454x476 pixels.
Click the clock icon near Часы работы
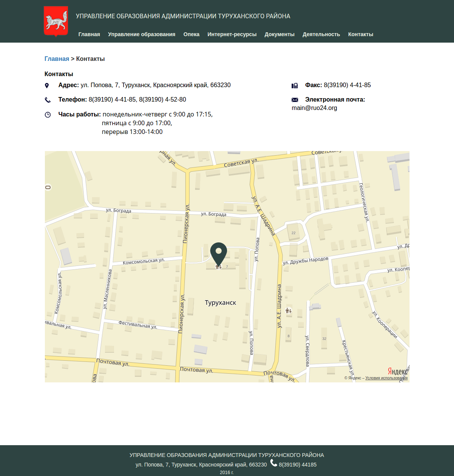tap(48, 115)
